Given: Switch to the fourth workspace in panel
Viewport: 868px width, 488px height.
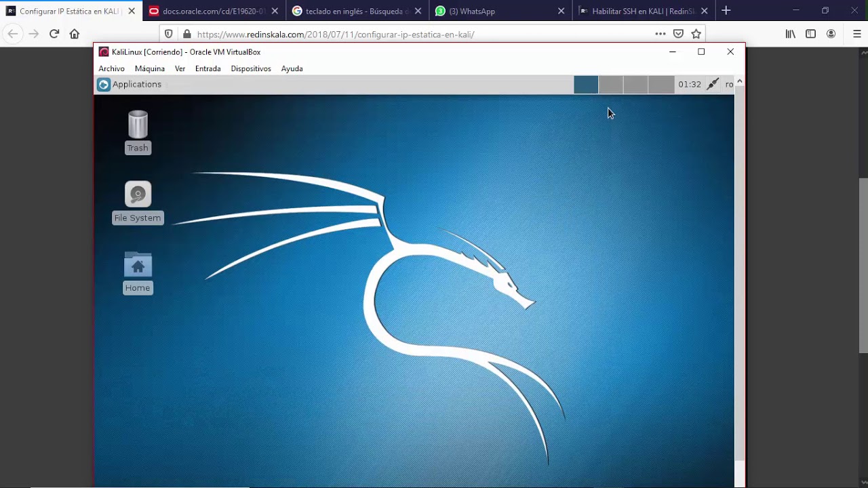Looking at the screenshot, I should 660,84.
